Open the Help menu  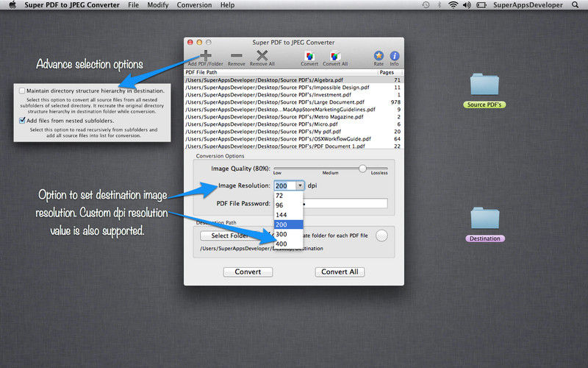227,5
